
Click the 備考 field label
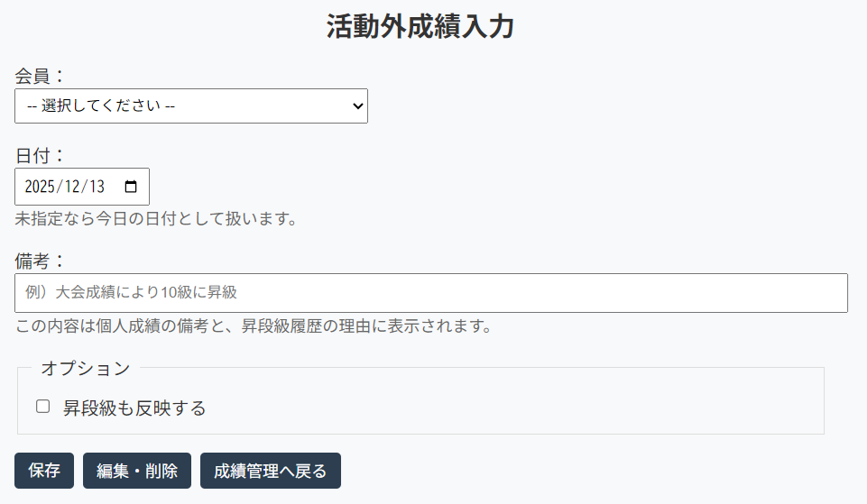click(40, 261)
